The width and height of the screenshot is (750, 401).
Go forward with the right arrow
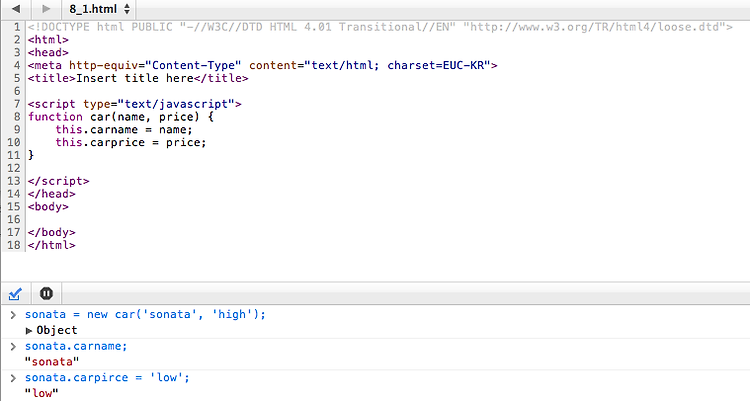[x=46, y=9]
